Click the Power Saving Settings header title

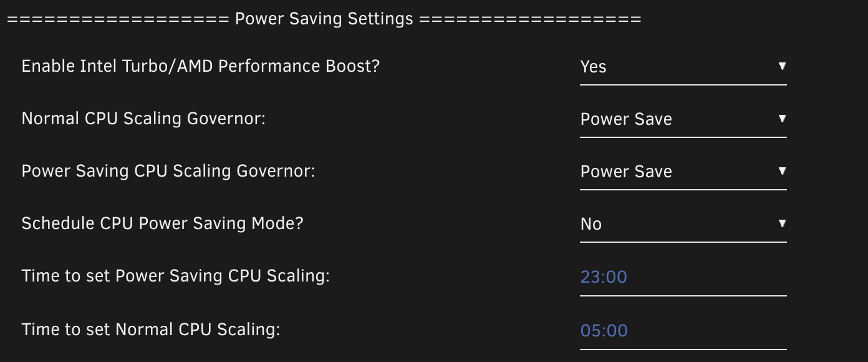[324, 19]
